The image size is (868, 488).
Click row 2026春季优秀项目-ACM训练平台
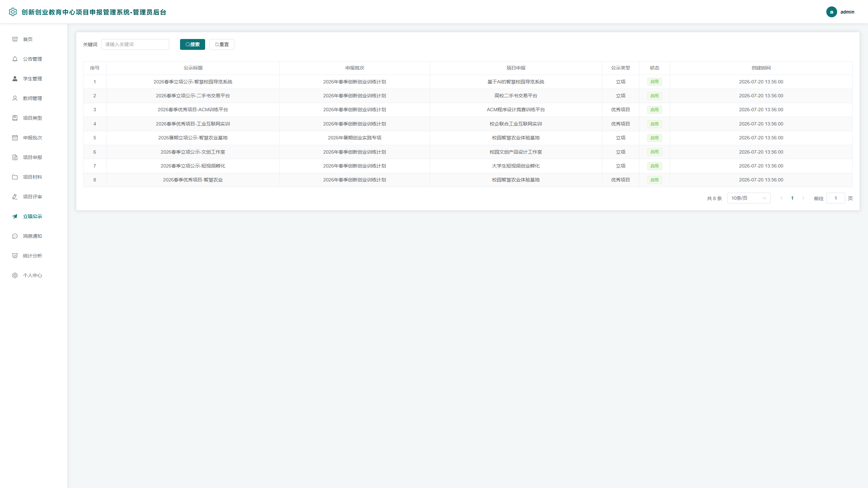468,110
